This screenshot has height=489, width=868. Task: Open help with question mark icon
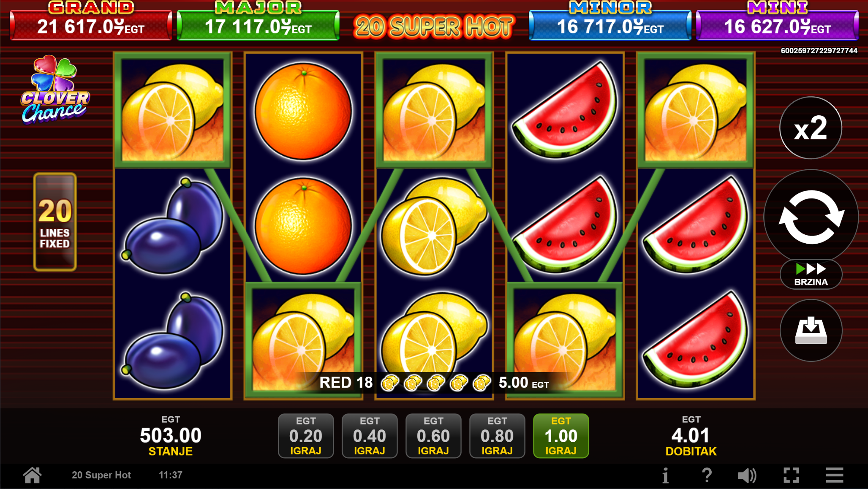point(707,475)
